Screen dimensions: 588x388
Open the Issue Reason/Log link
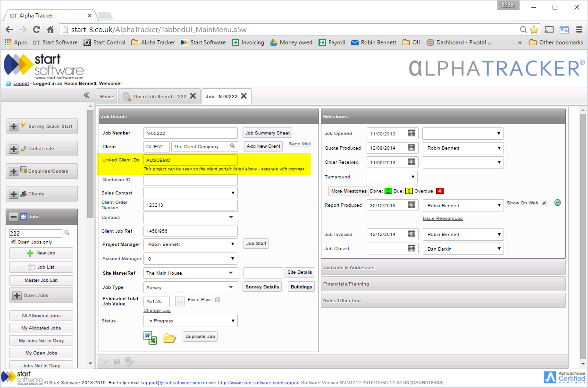[x=443, y=218]
